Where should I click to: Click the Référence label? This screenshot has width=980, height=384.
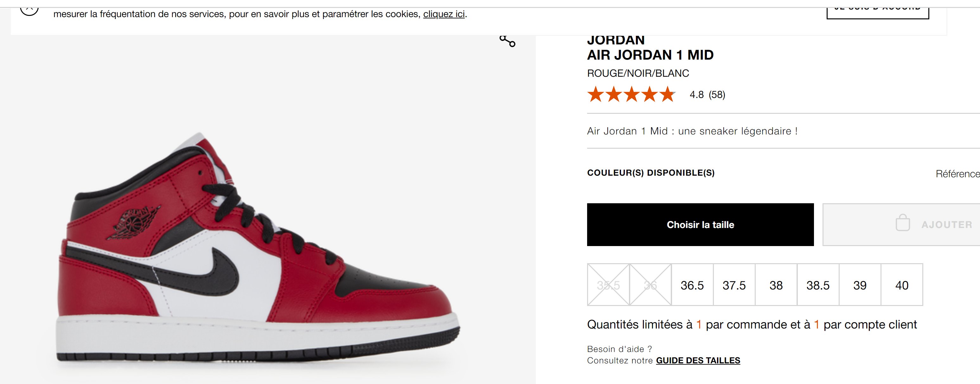coord(958,174)
